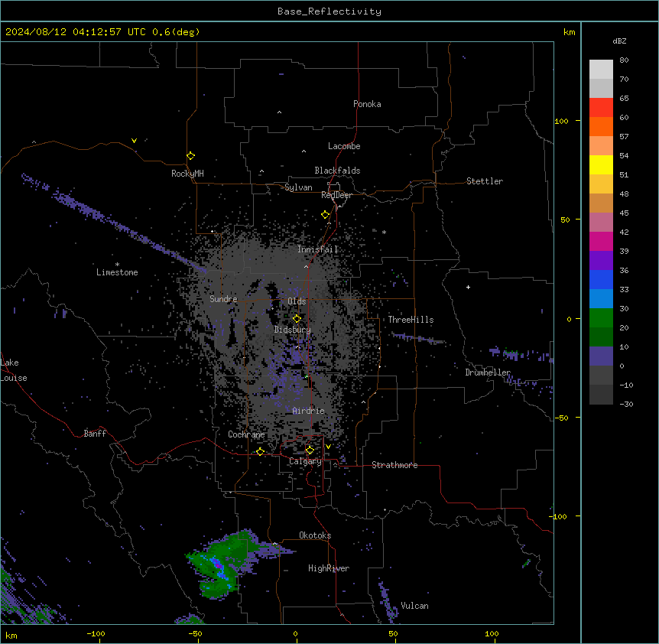
Task: Click the Blackfalds label
Action: click(x=337, y=171)
